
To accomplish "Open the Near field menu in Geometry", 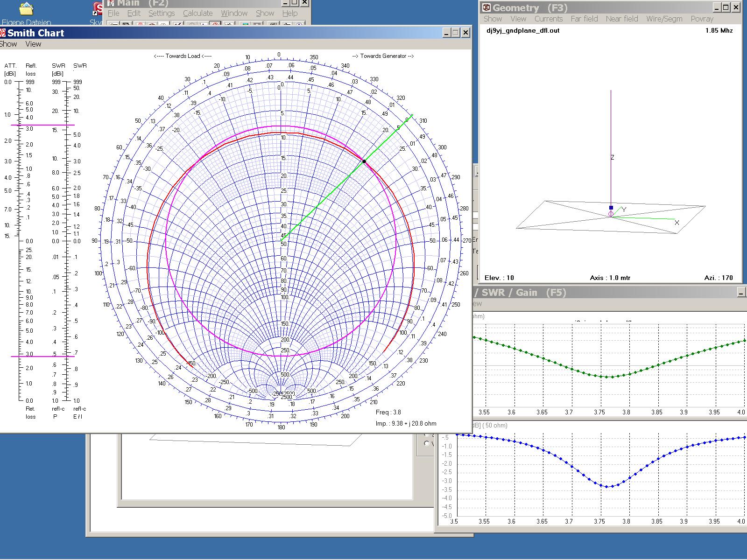I will pos(622,19).
